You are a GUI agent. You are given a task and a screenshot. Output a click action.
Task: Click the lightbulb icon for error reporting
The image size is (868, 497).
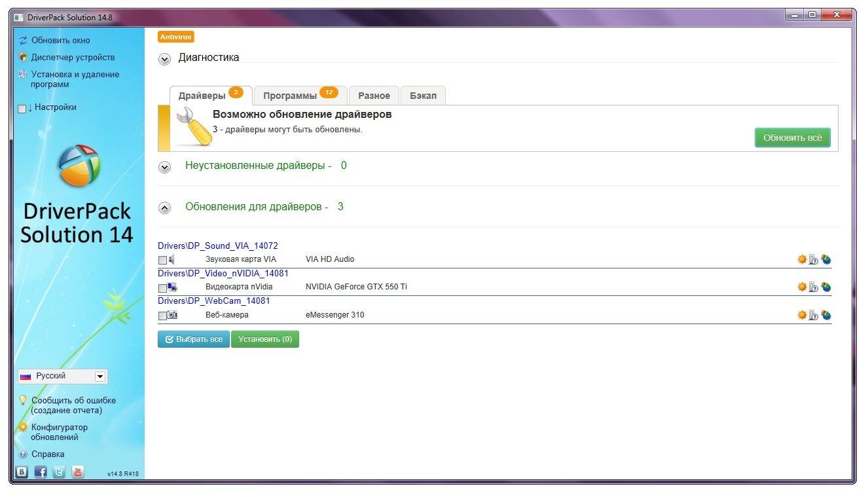24,400
